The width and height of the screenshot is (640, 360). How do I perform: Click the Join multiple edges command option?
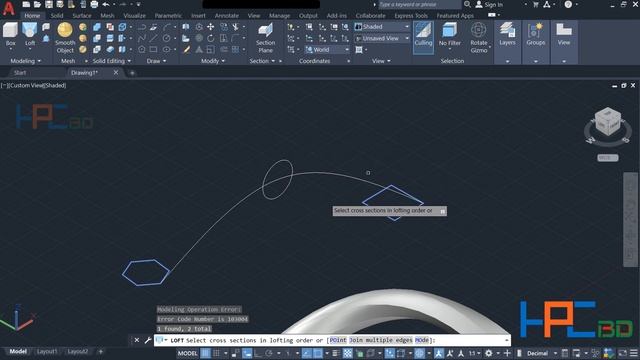tap(381, 340)
